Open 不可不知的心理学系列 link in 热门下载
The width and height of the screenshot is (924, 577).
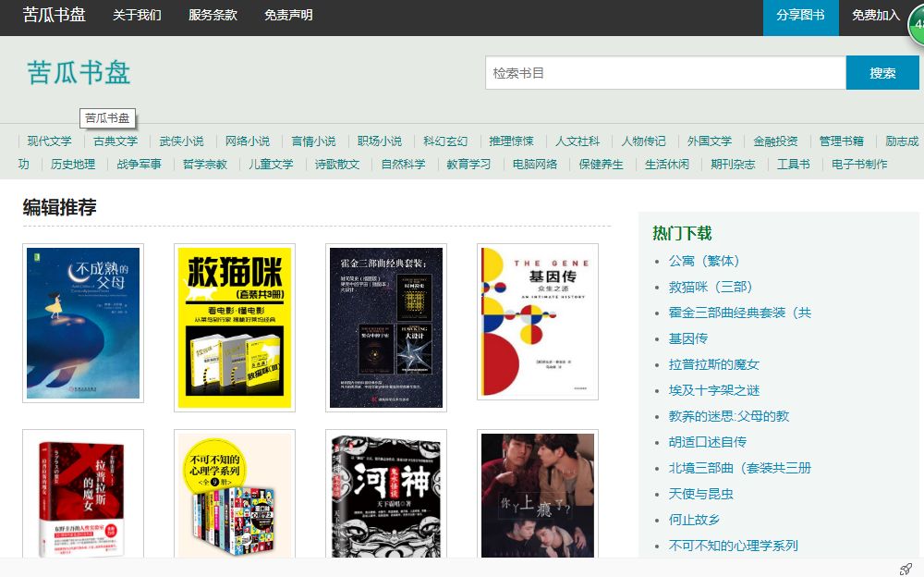pos(734,546)
